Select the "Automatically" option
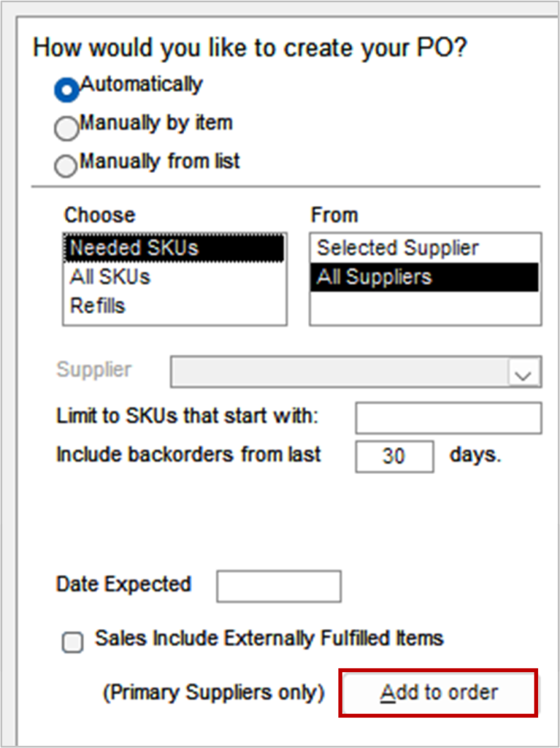 [x=66, y=89]
